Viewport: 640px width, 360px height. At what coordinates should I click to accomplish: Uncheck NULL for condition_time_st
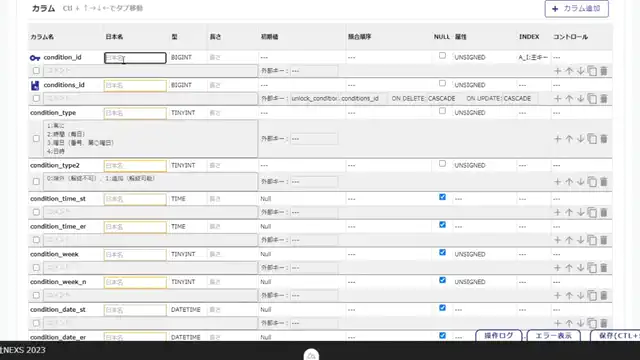[x=442, y=197]
